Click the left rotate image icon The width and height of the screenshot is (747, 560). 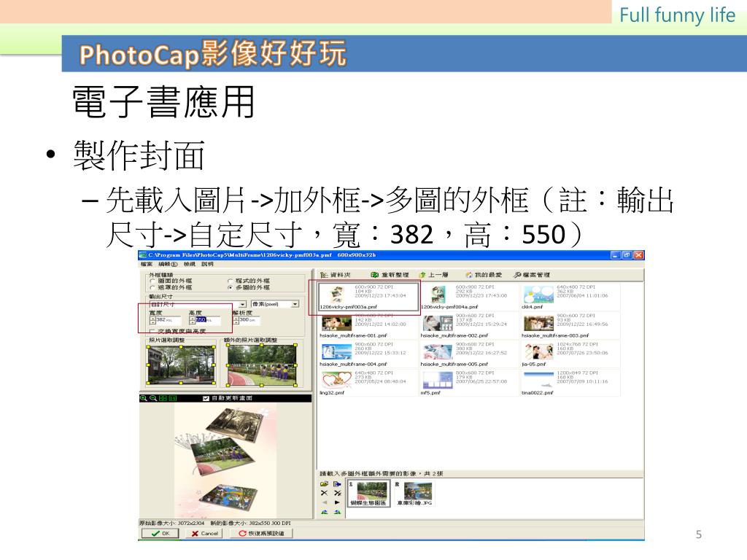point(325,512)
